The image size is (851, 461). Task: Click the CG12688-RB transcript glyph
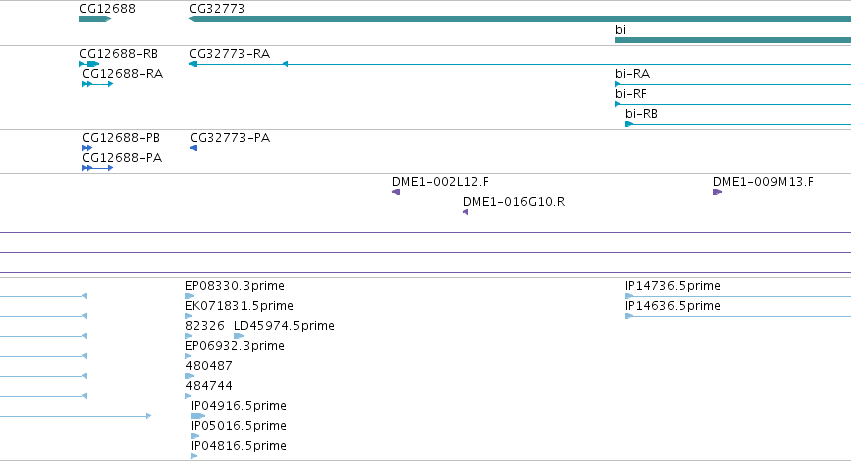click(x=90, y=64)
